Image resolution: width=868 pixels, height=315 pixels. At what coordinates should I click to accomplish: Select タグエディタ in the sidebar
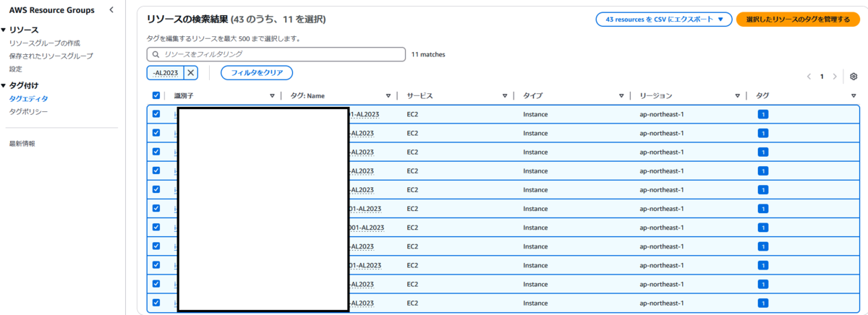point(29,98)
